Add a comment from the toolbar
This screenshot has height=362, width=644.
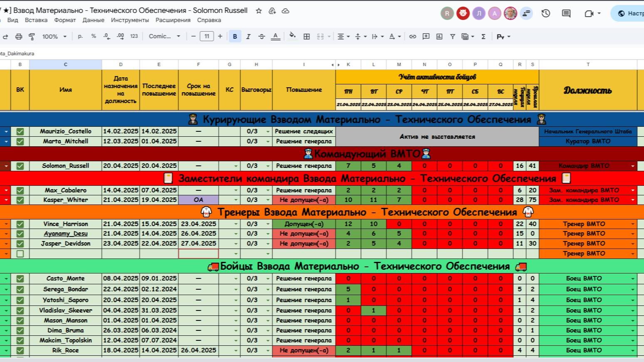[x=426, y=37]
